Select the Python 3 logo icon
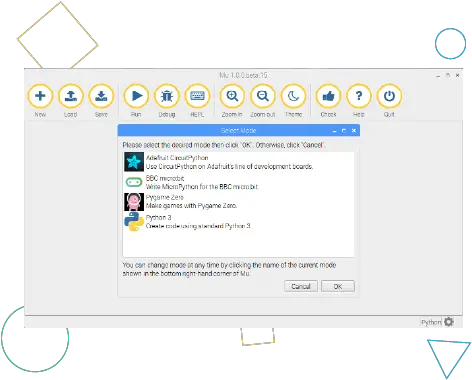The image size is (472, 380). (x=134, y=222)
